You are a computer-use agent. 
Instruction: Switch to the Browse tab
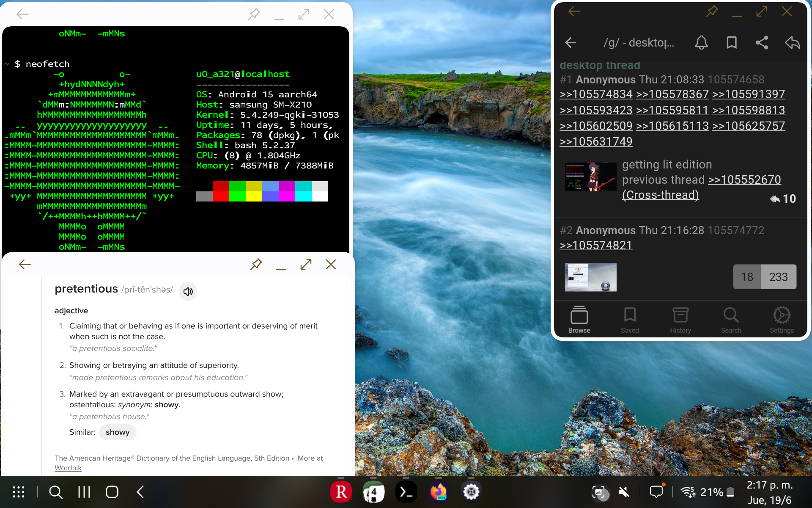click(579, 320)
